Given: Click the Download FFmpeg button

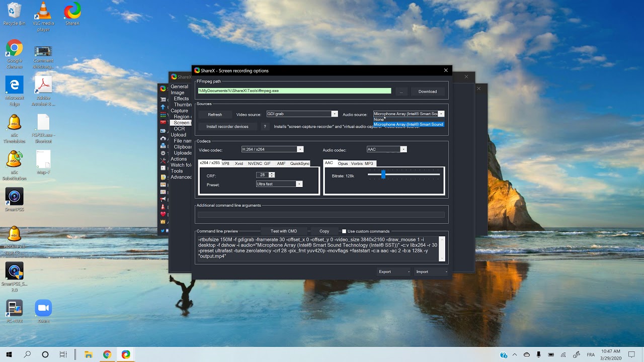Looking at the screenshot, I should click(x=428, y=92).
